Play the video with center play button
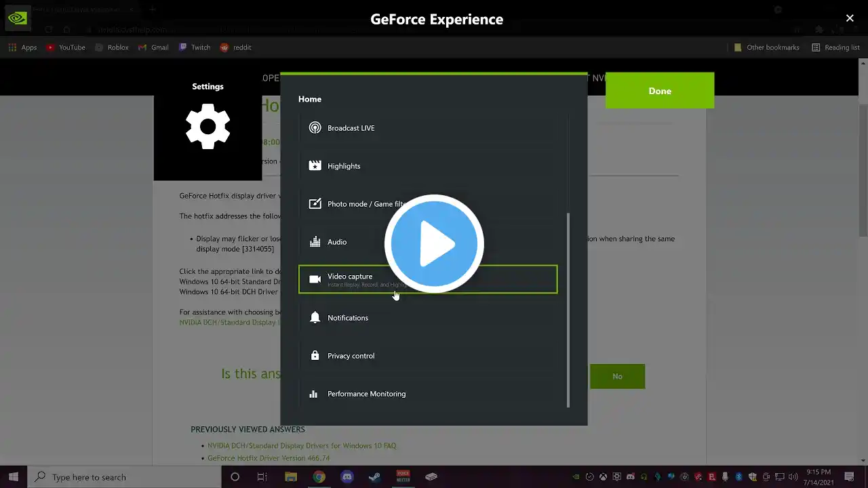 pyautogui.click(x=434, y=244)
